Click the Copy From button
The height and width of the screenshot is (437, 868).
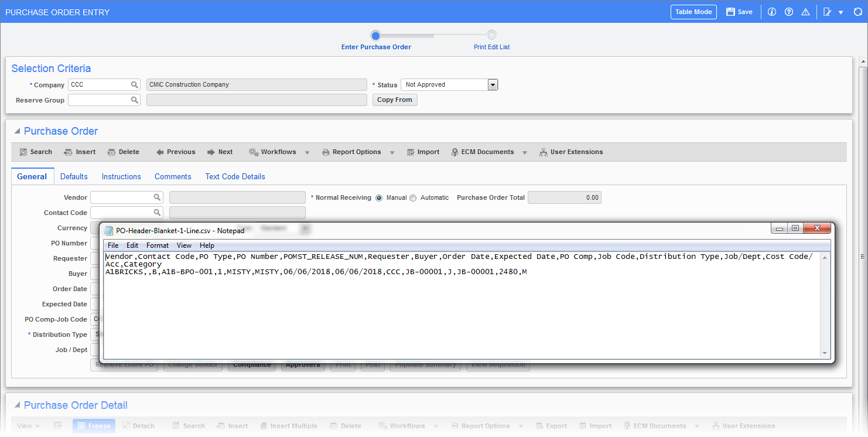pyautogui.click(x=394, y=100)
